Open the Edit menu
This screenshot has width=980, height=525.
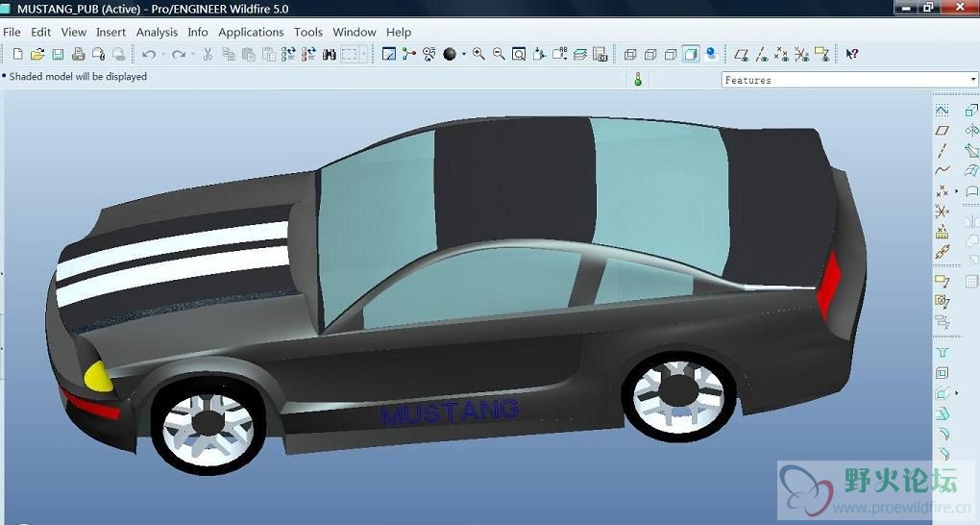pos(40,32)
